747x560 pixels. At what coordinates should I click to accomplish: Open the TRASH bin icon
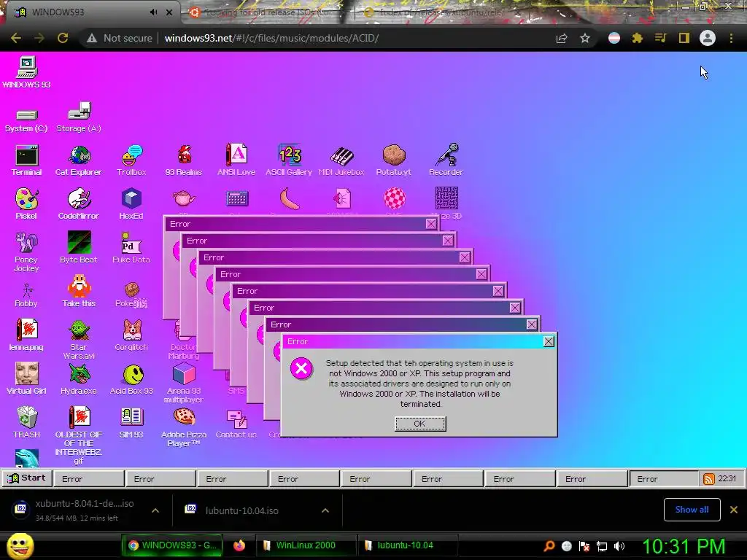point(26,422)
